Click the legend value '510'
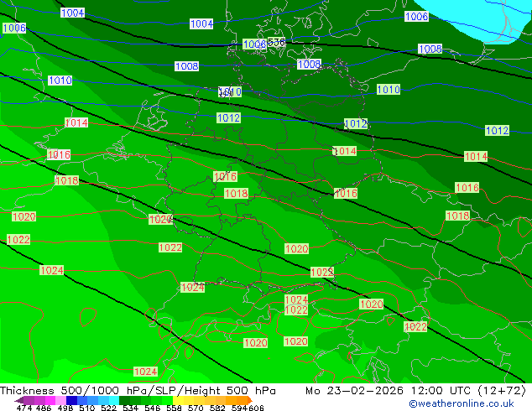 click(x=87, y=408)
